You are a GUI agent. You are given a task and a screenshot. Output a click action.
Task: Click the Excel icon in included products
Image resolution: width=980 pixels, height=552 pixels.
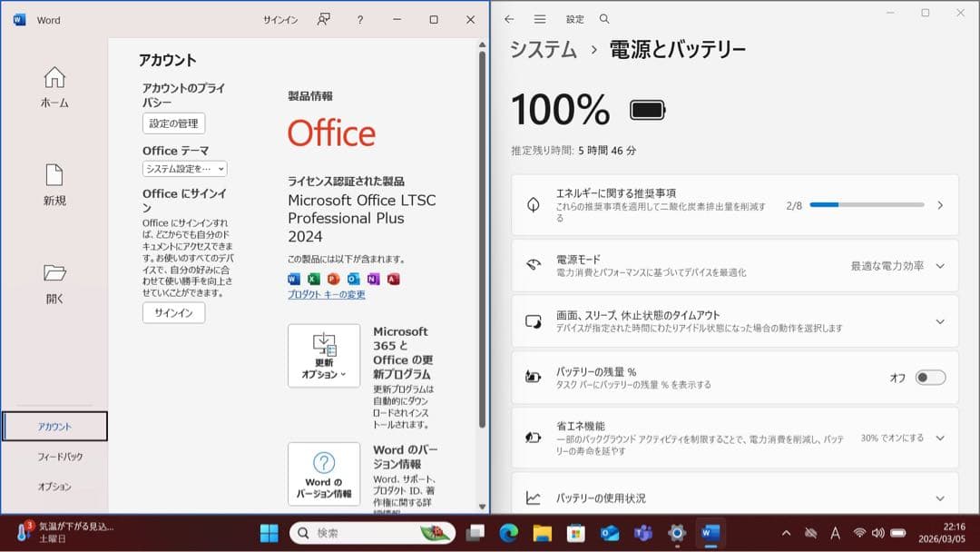click(x=313, y=280)
